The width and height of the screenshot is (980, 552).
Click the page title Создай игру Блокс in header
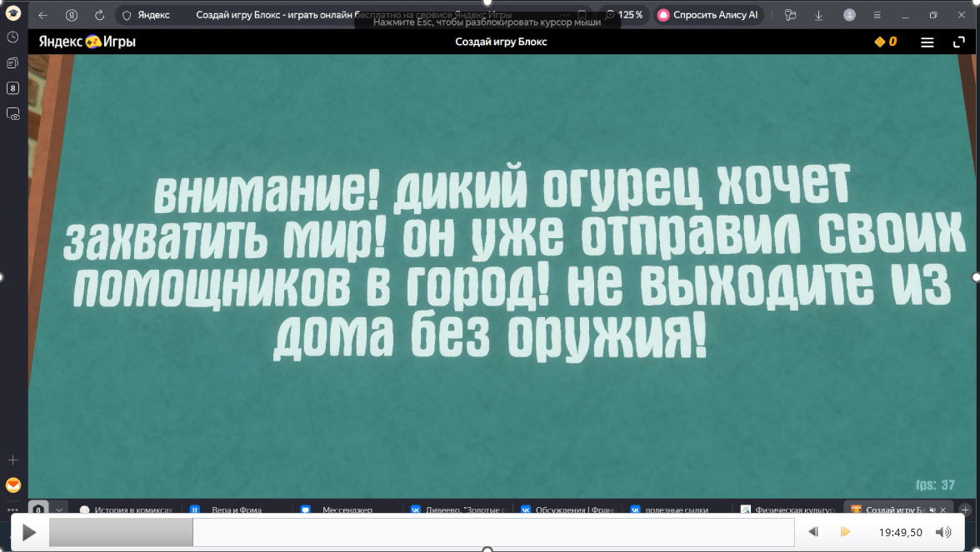501,42
